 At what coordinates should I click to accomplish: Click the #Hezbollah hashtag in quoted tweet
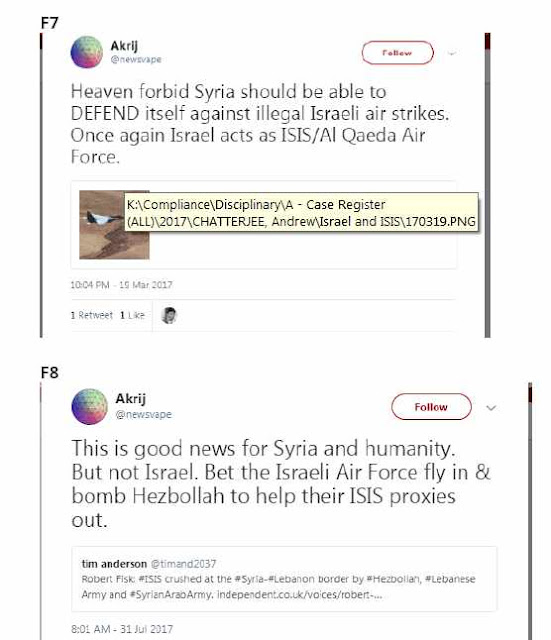(x=393, y=579)
